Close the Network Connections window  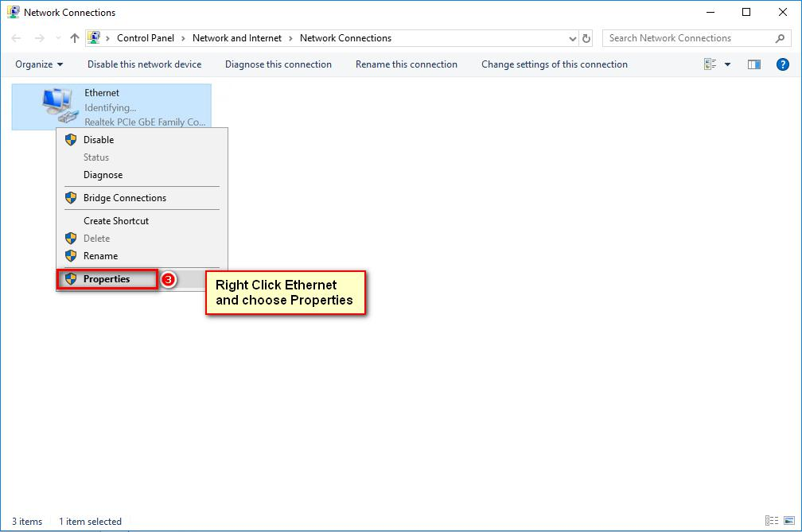pos(783,12)
